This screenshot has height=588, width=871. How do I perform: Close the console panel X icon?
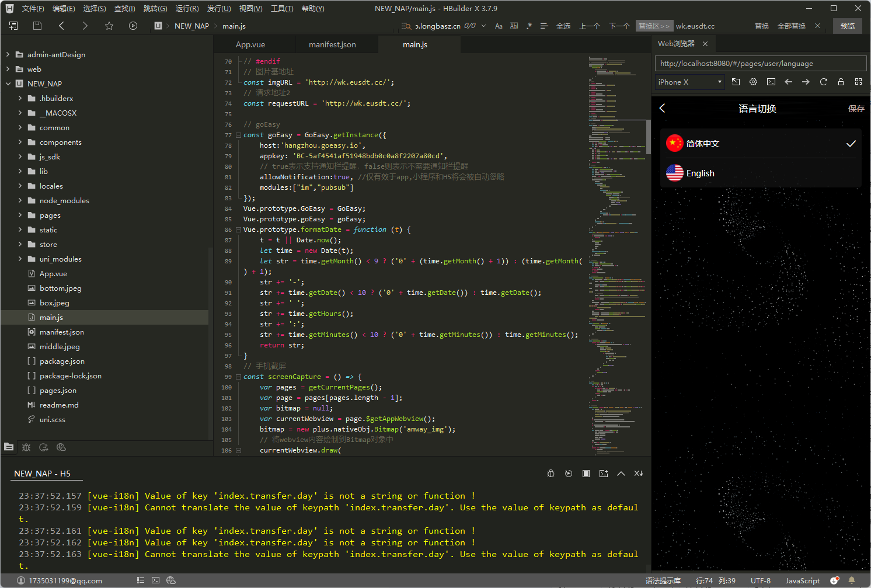(638, 474)
